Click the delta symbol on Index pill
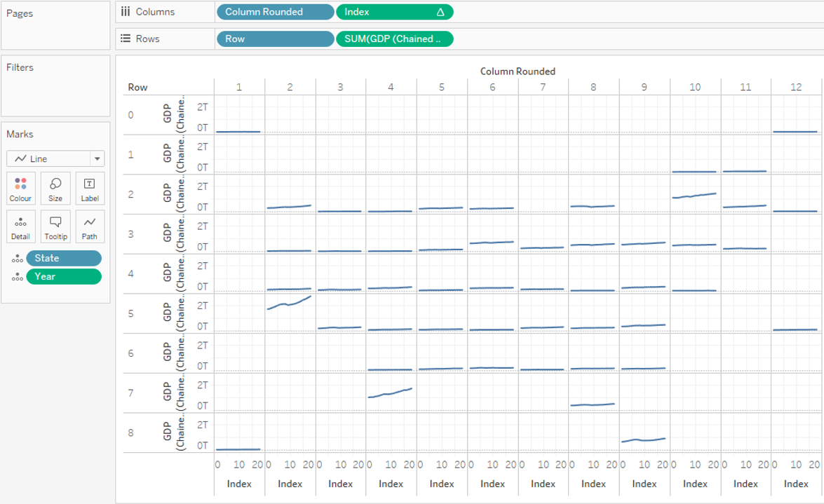 click(x=440, y=12)
